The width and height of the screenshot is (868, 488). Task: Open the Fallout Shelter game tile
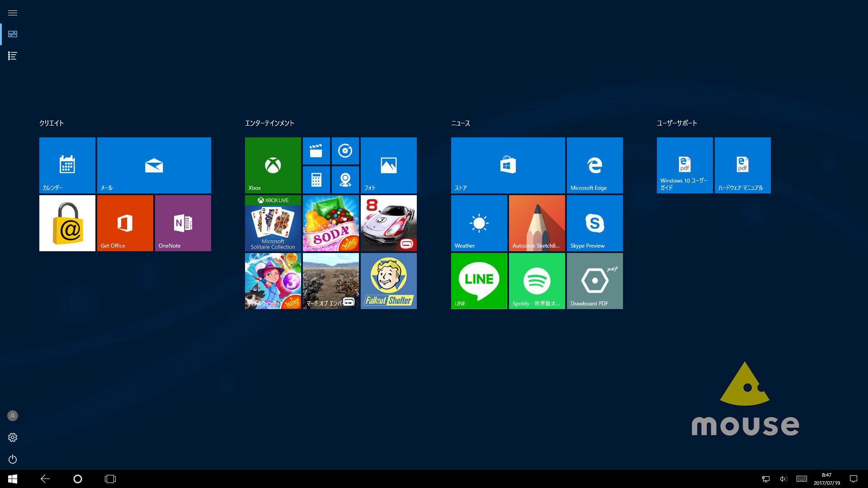pos(388,281)
